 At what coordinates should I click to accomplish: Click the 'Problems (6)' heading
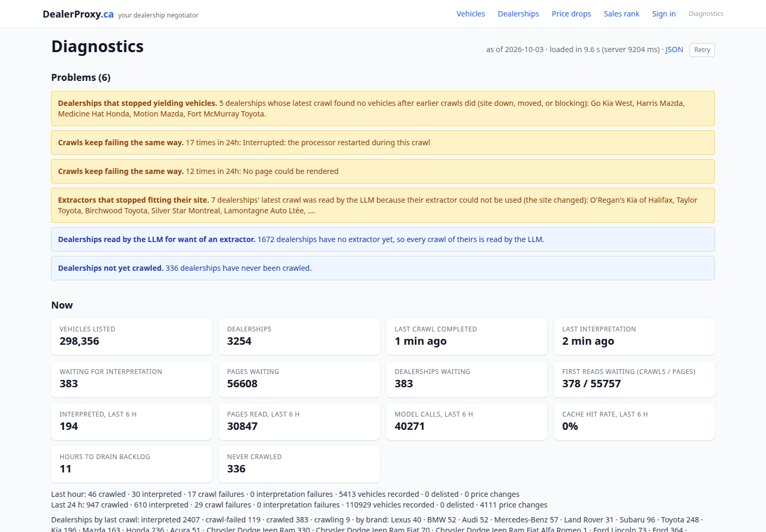pyautogui.click(x=81, y=78)
